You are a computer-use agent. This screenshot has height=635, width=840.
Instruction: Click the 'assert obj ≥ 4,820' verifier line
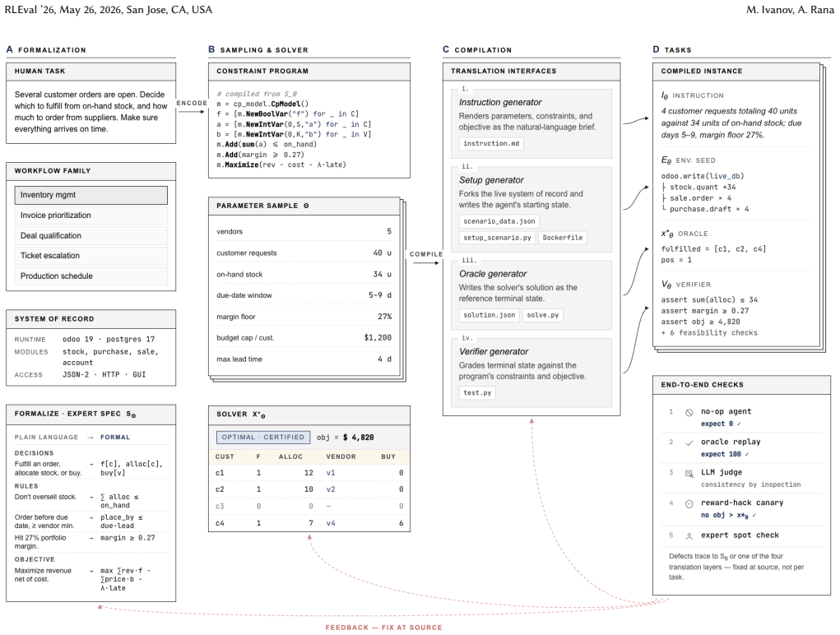click(x=700, y=322)
